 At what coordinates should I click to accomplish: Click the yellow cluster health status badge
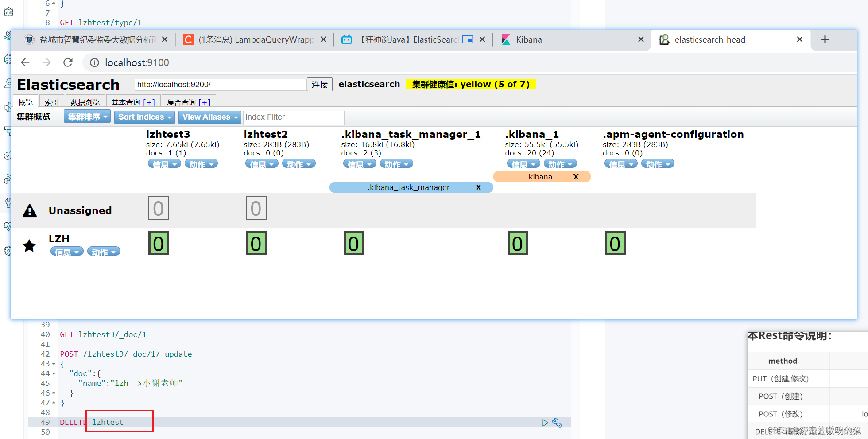point(470,84)
